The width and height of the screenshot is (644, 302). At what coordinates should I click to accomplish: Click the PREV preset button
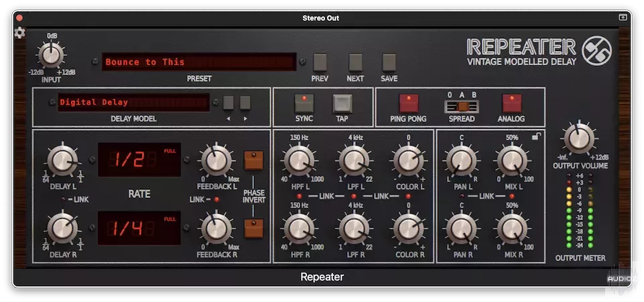pos(320,62)
